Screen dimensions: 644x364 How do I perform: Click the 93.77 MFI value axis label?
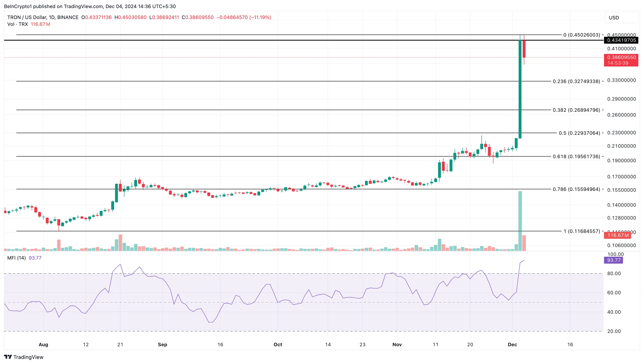pyautogui.click(x=614, y=260)
